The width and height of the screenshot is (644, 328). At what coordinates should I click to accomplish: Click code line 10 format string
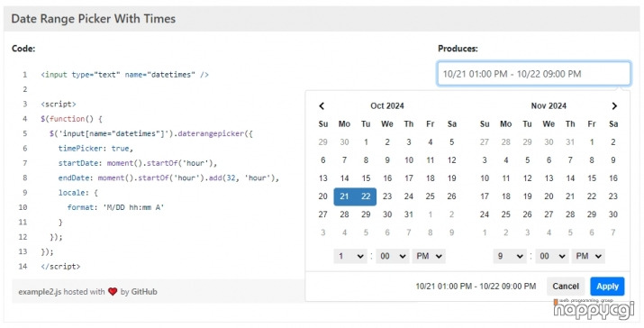click(115, 207)
